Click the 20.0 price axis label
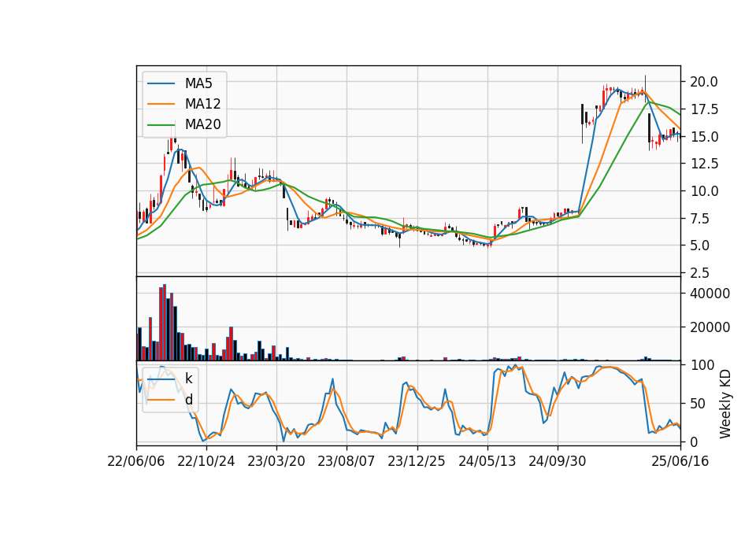Viewport: 756px width, 543px height. pyautogui.click(x=704, y=82)
